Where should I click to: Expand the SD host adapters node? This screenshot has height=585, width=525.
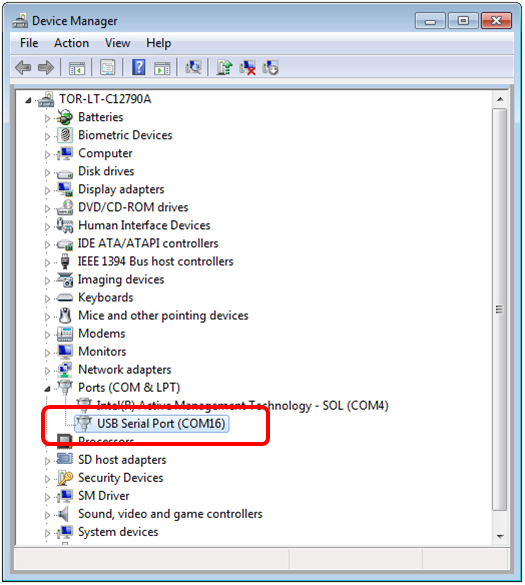coord(47,461)
